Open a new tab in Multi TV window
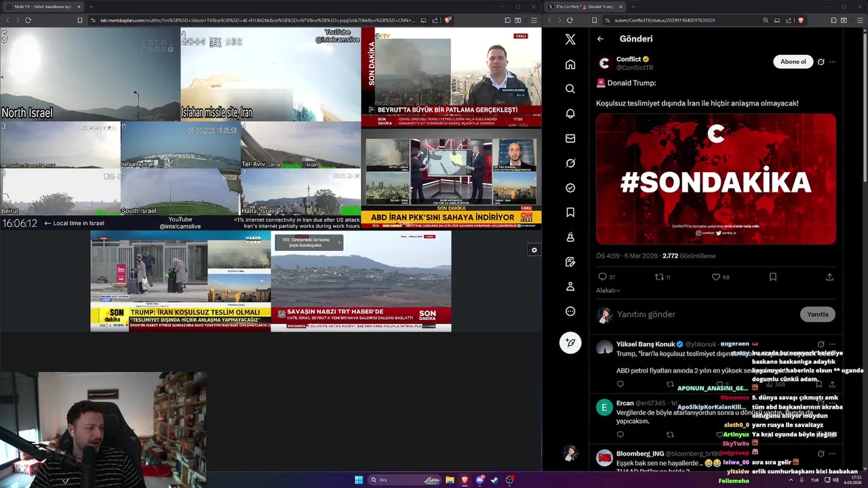The image size is (868, 488). click(x=92, y=6)
